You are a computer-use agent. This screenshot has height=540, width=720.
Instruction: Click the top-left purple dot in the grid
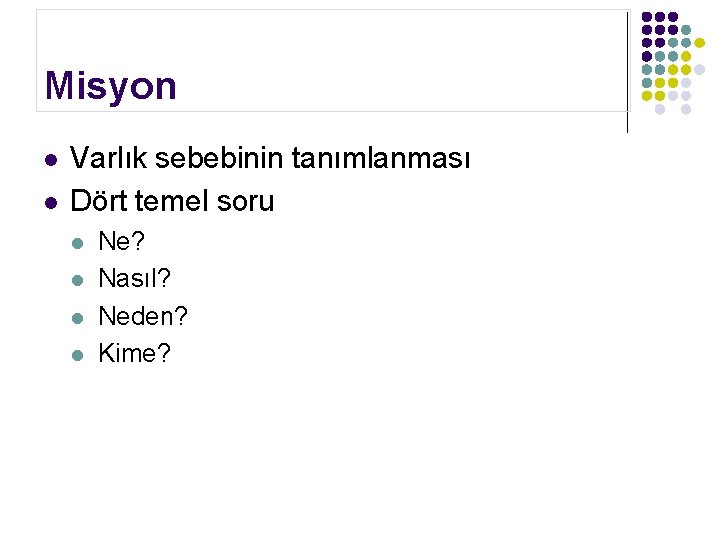pos(647,17)
